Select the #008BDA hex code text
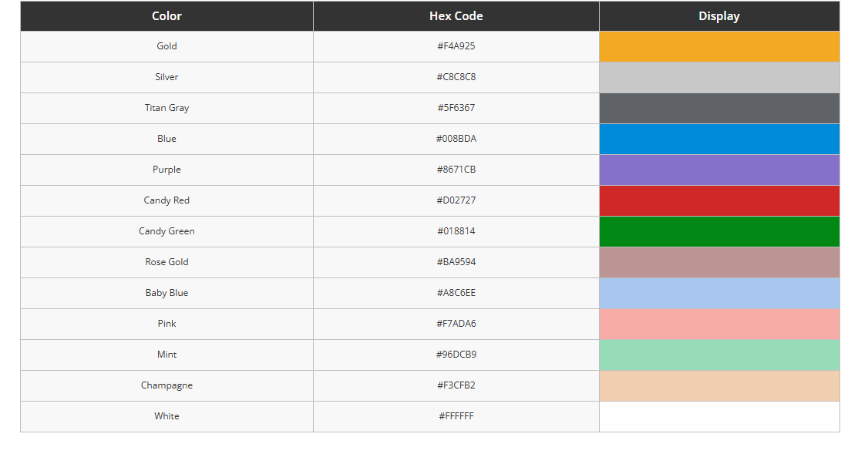 coord(456,139)
